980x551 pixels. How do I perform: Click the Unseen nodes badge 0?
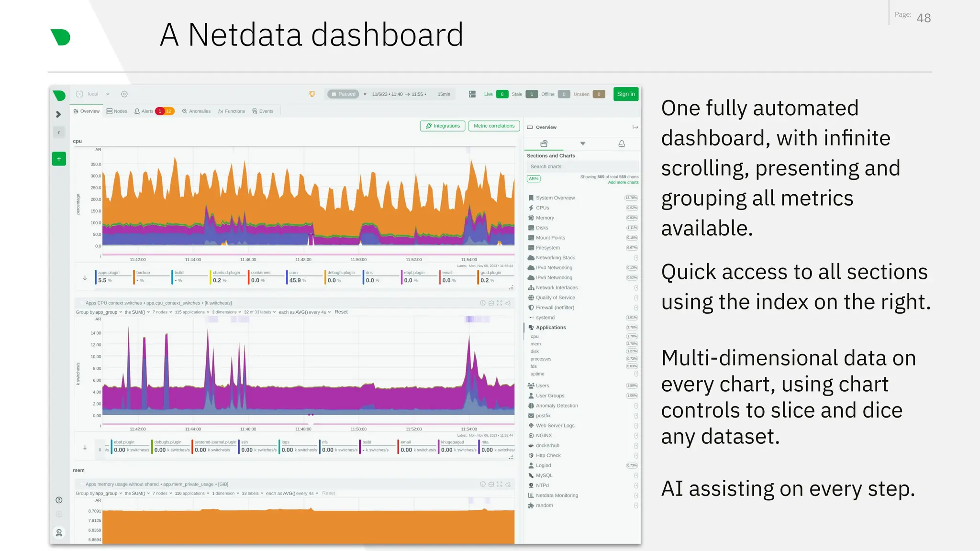tap(599, 94)
